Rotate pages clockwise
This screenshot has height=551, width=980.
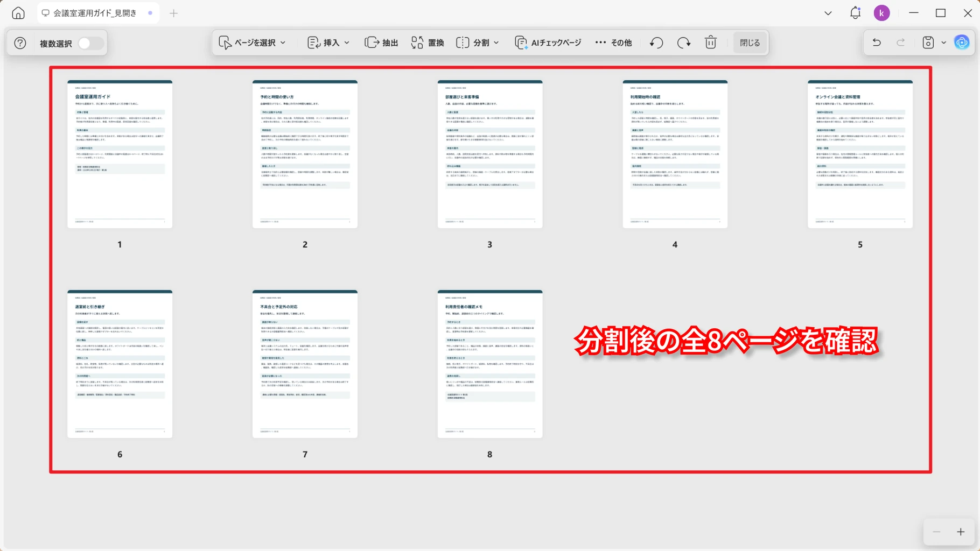point(684,43)
